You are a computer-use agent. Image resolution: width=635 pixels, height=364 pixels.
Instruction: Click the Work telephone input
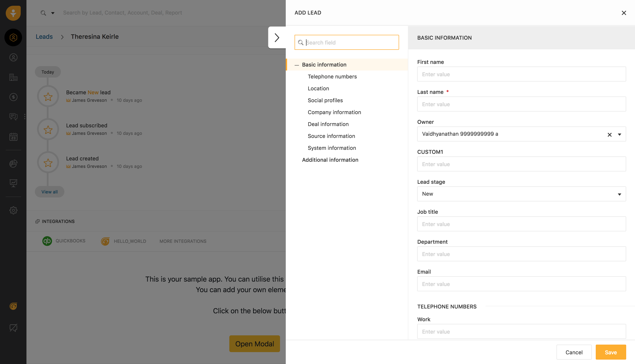(x=521, y=331)
